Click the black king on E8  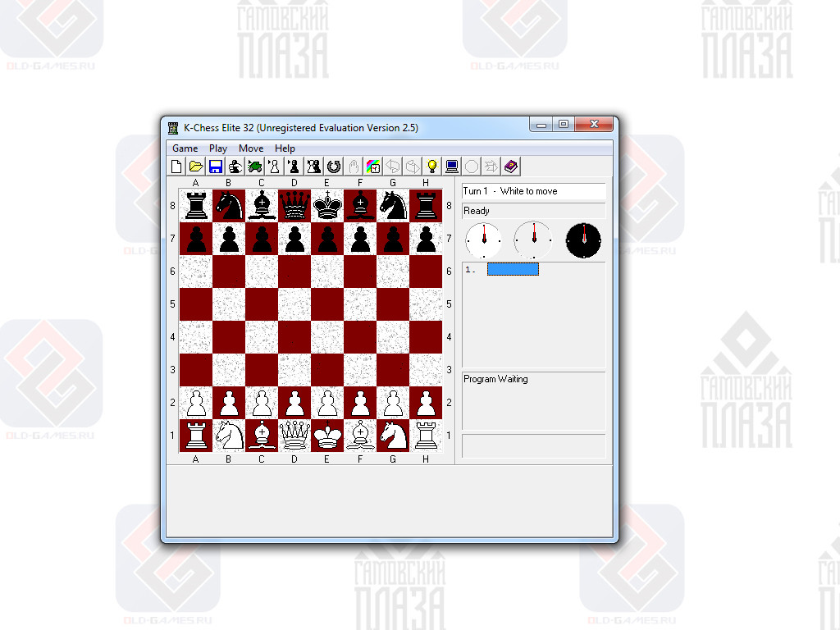point(327,206)
